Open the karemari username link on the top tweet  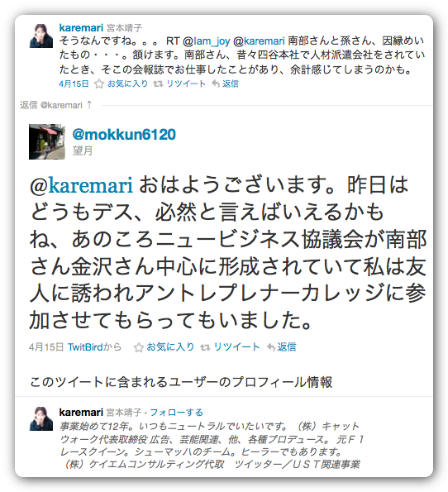coord(81,27)
